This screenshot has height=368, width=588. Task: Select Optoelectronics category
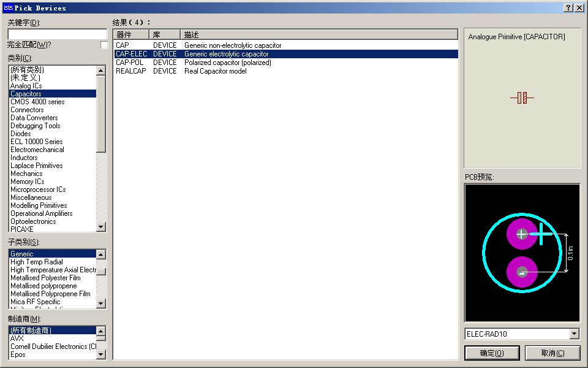point(53,221)
